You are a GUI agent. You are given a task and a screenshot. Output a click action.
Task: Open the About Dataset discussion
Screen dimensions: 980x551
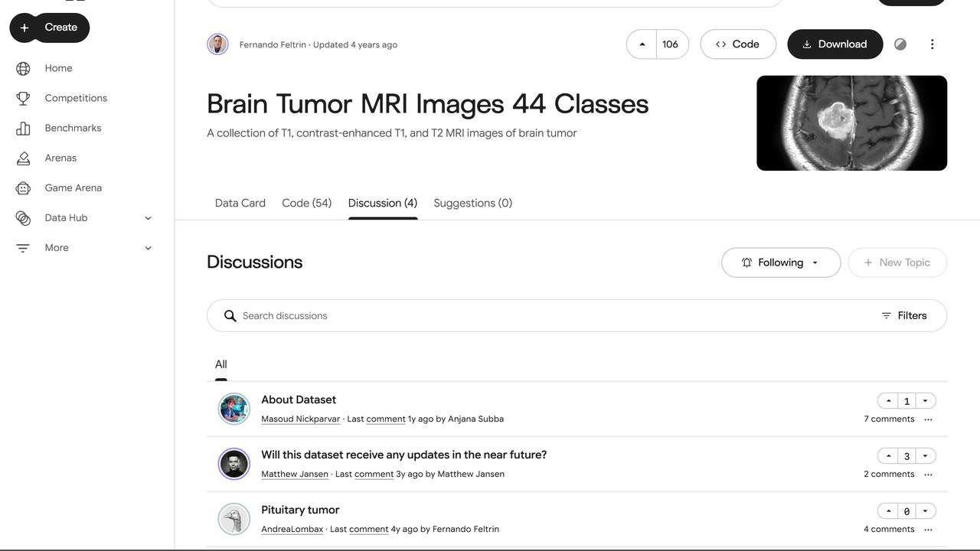pyautogui.click(x=299, y=399)
